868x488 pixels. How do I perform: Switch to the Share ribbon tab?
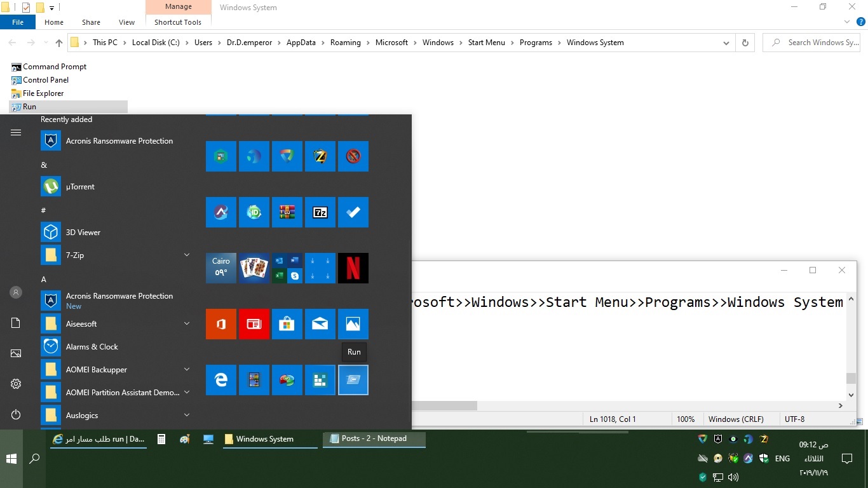pos(91,22)
